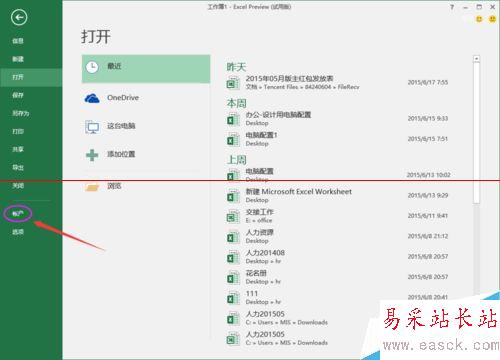Open 导出 (Export) in the sidebar
The width and height of the screenshot is (500, 360).
(x=18, y=167)
